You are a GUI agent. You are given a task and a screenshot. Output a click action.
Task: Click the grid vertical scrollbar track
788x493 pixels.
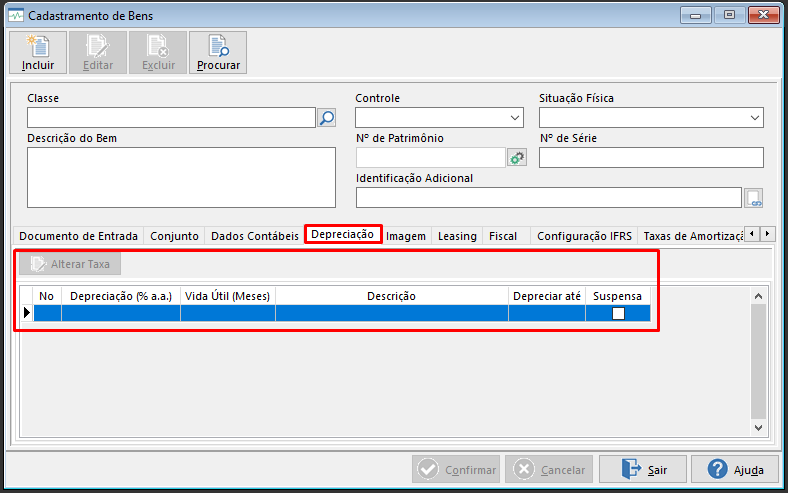758,362
